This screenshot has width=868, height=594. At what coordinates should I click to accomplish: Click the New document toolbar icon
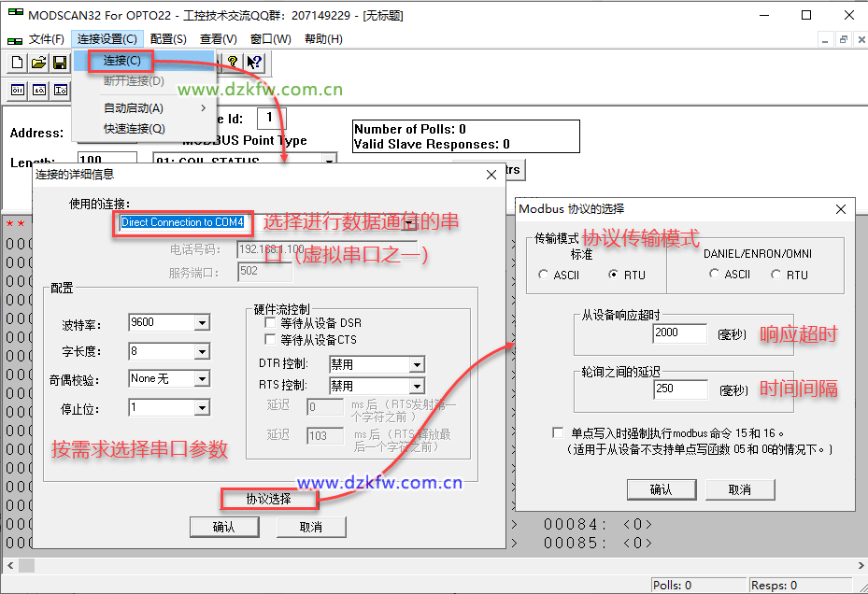coord(17,63)
